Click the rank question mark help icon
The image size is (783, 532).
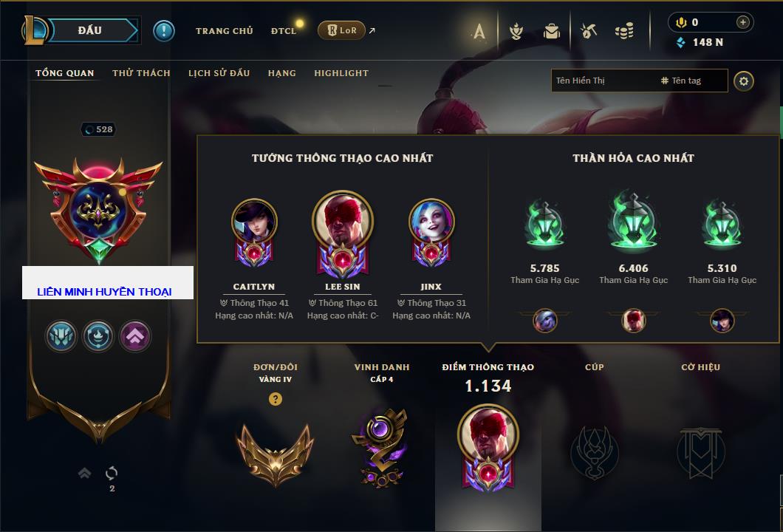(275, 398)
